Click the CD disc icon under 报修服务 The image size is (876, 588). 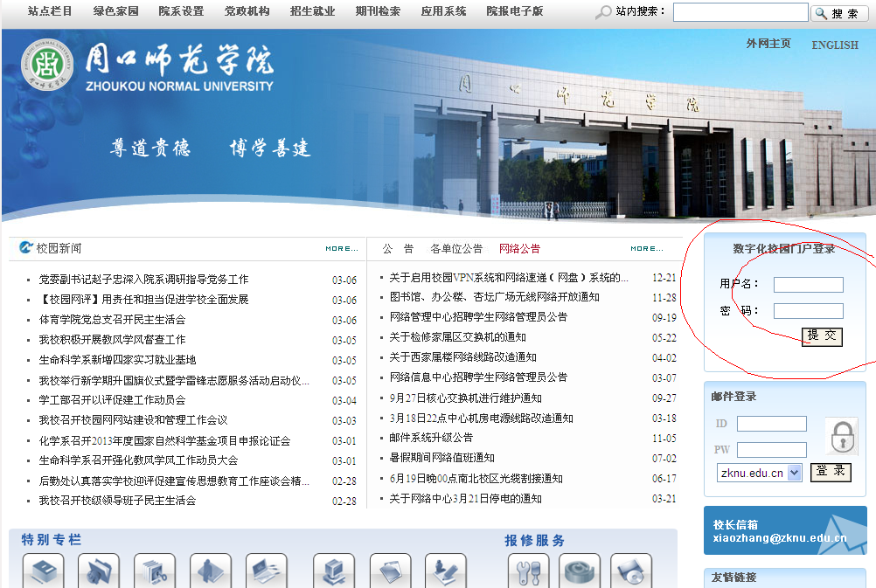(x=630, y=571)
